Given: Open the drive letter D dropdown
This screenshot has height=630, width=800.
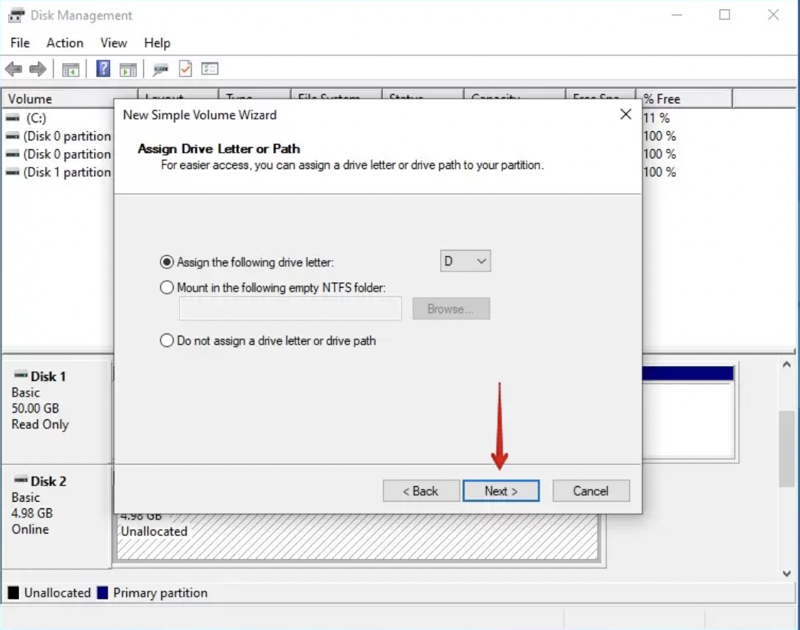Looking at the screenshot, I should click(x=466, y=261).
